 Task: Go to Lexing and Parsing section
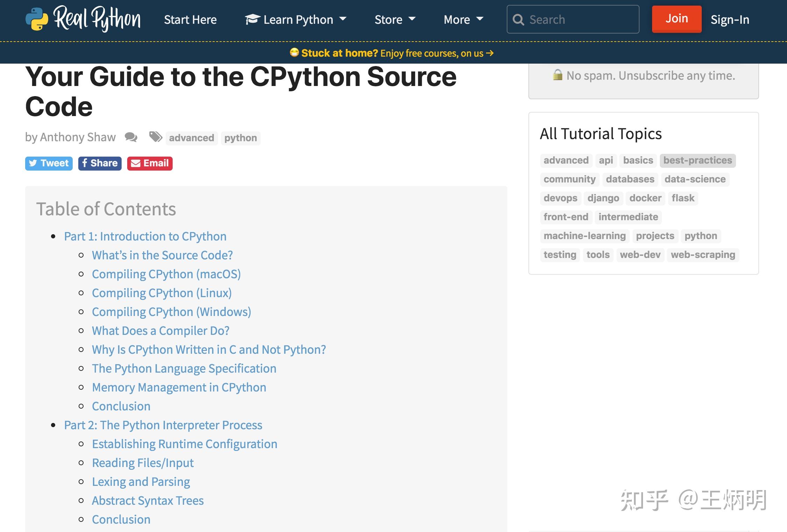click(x=141, y=482)
